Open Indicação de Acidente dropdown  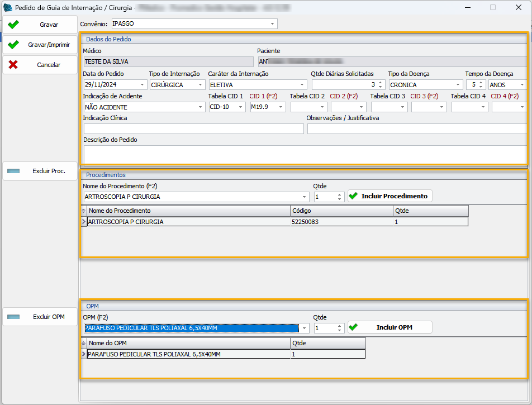(x=200, y=107)
